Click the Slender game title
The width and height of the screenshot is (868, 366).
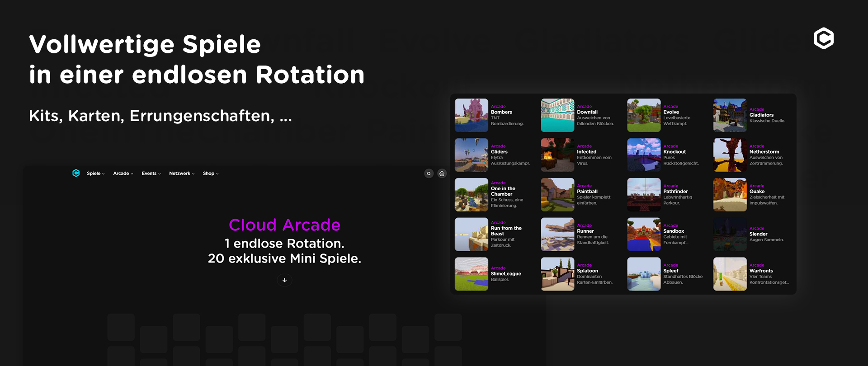tap(759, 234)
